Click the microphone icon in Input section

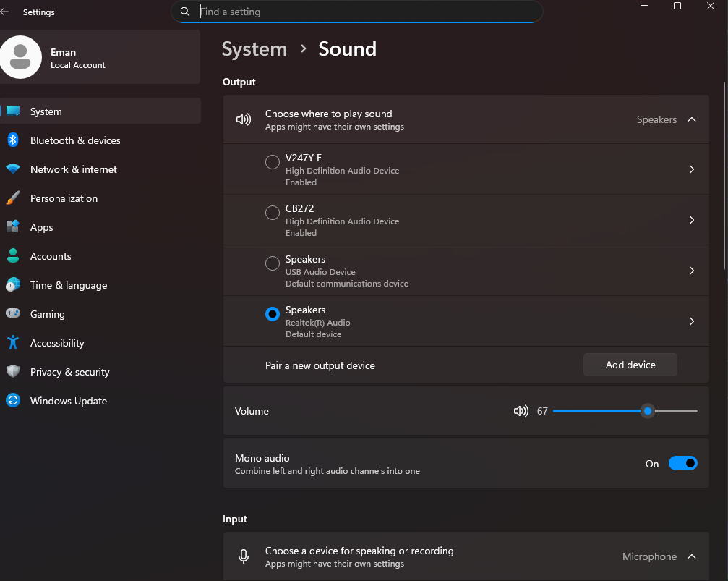(x=244, y=556)
